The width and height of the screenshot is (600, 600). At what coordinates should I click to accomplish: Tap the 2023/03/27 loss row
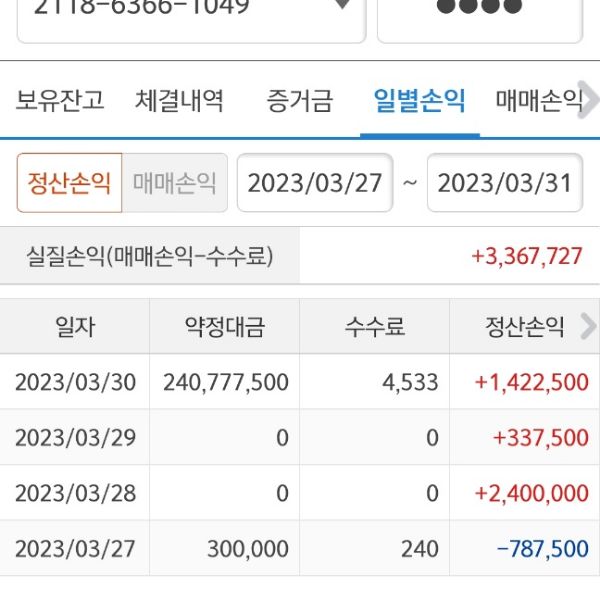point(300,548)
